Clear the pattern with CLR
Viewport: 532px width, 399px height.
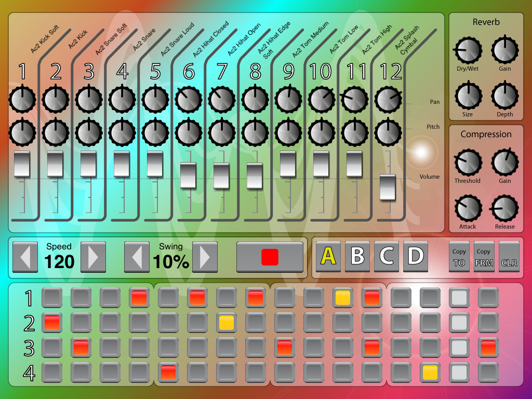[x=509, y=257]
